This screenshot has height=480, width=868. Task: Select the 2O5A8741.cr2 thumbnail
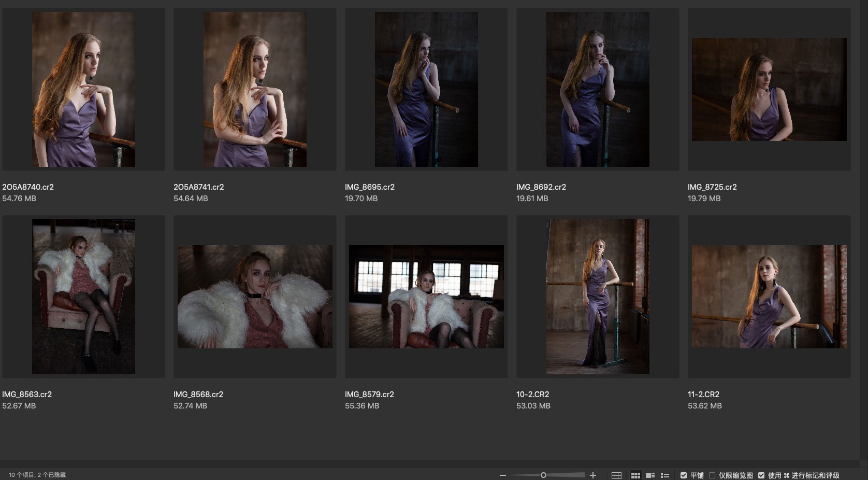pyautogui.click(x=255, y=89)
